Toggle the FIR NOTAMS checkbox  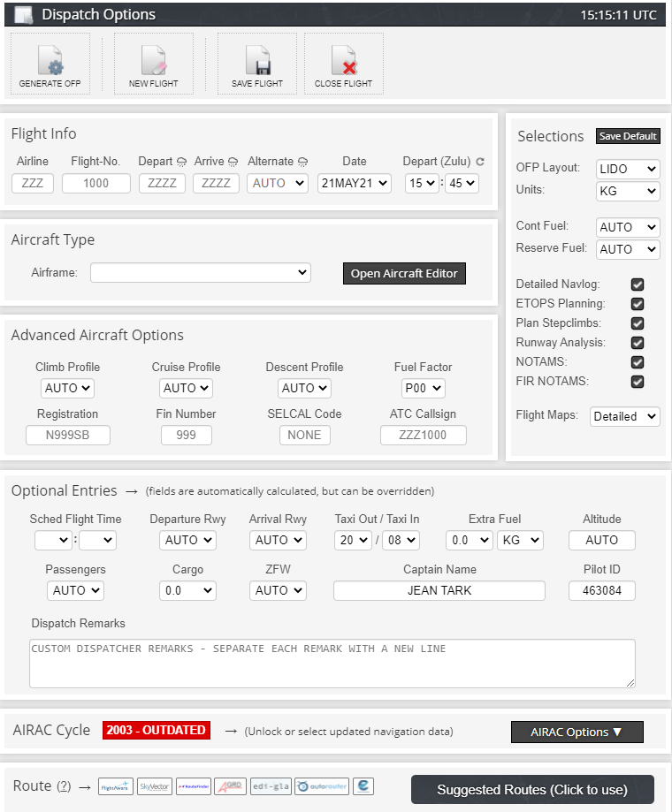pyautogui.click(x=638, y=382)
